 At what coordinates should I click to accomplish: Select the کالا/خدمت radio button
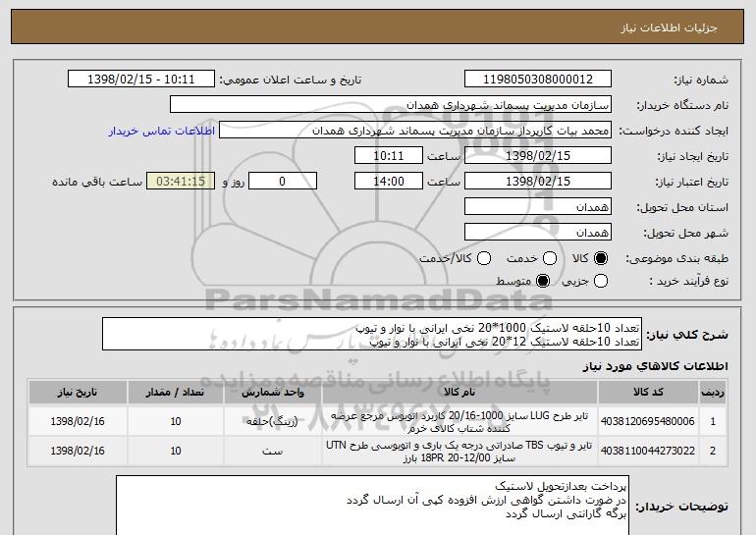[x=484, y=258]
